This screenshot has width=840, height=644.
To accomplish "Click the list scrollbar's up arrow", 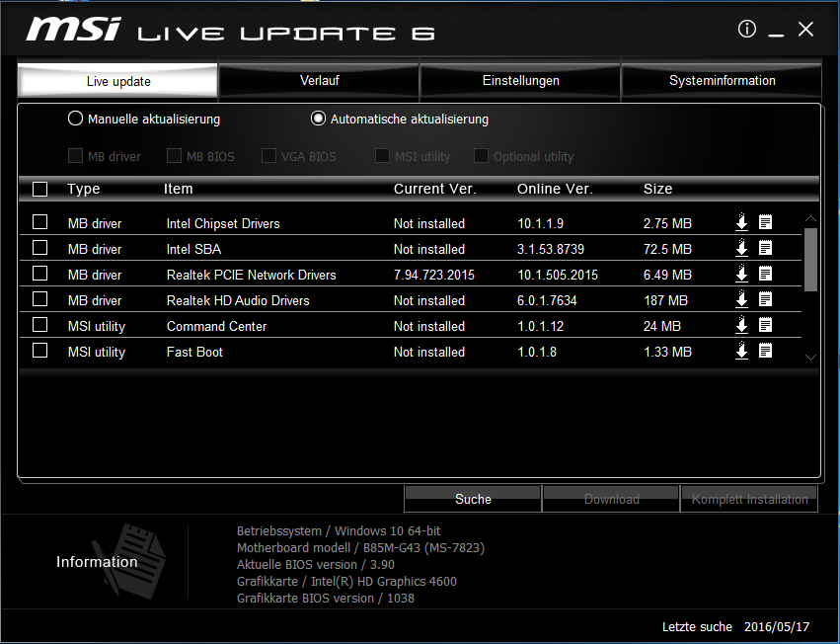I will coord(810,218).
